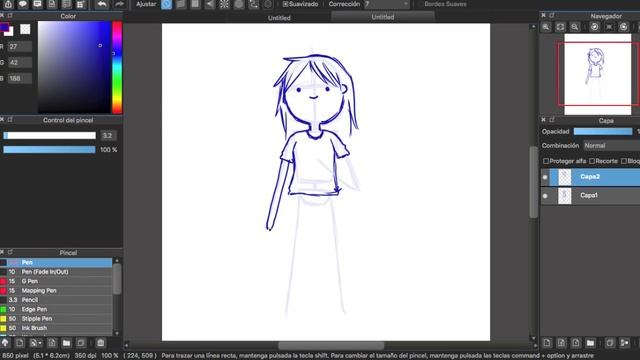Click the brush size field showing 3.2
Screen dimensions: 640x360
(x=108, y=136)
